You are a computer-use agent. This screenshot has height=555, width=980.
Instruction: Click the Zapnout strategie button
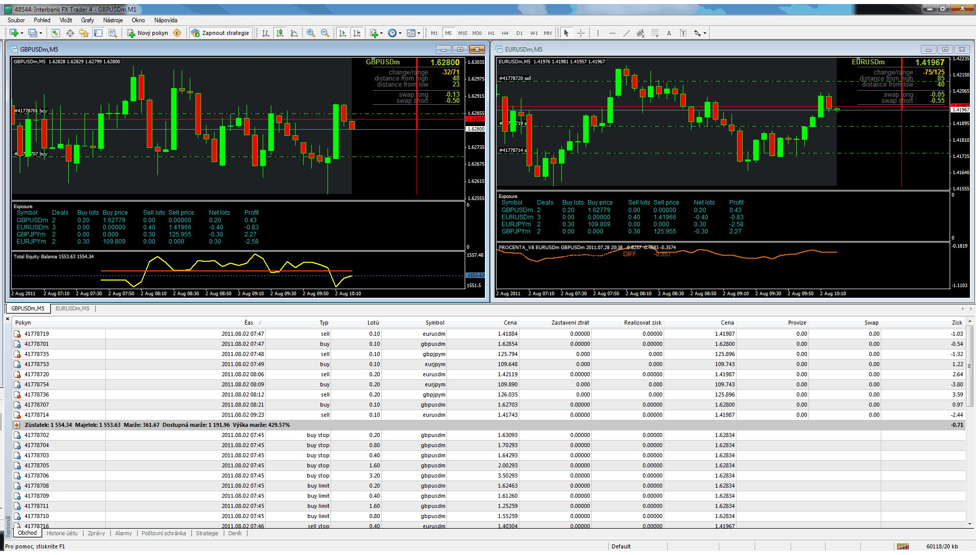pos(220,33)
